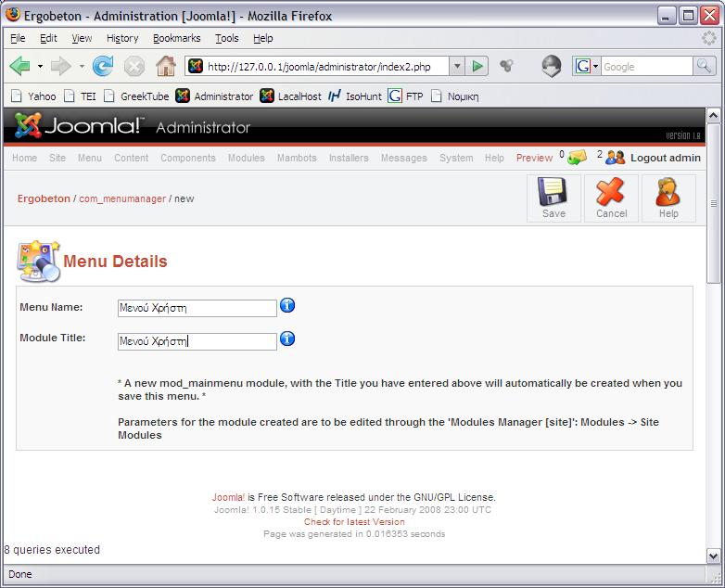Screen dimensions: 725x588
Task: Click the page scrollbar down arrow
Action: (713, 556)
